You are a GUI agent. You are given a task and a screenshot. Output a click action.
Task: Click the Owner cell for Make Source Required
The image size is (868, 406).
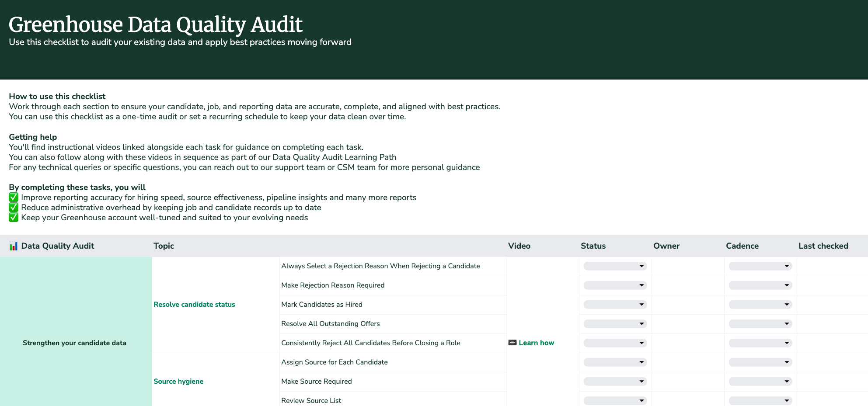pos(688,382)
